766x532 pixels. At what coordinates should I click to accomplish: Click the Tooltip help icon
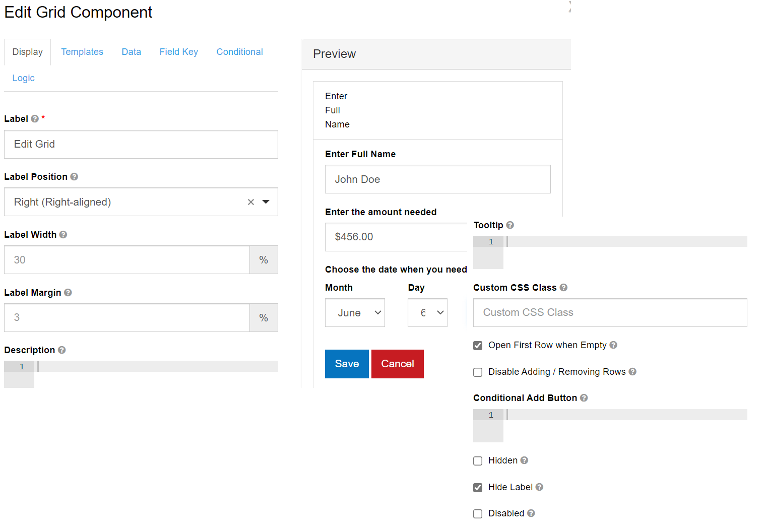tap(510, 225)
